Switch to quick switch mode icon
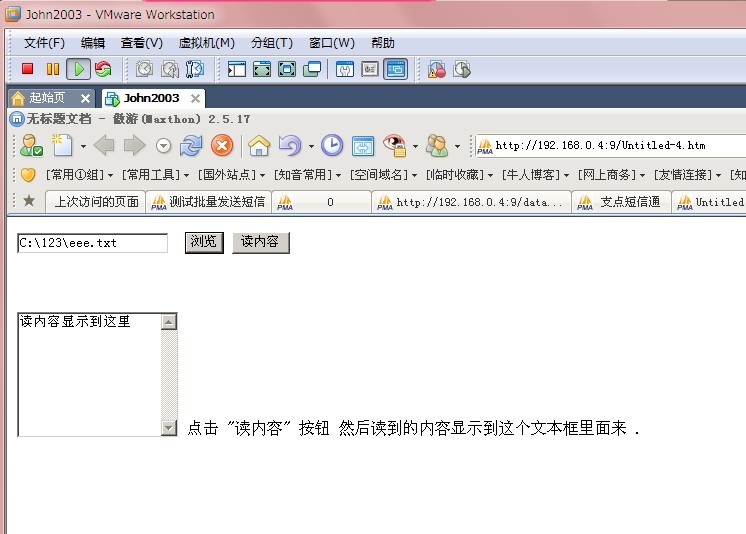 coord(262,69)
